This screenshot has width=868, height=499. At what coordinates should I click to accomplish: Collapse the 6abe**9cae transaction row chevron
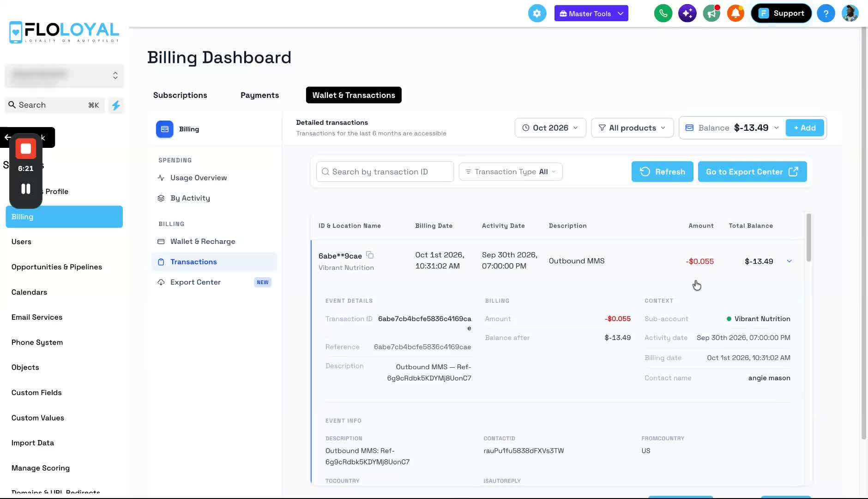[x=789, y=261]
